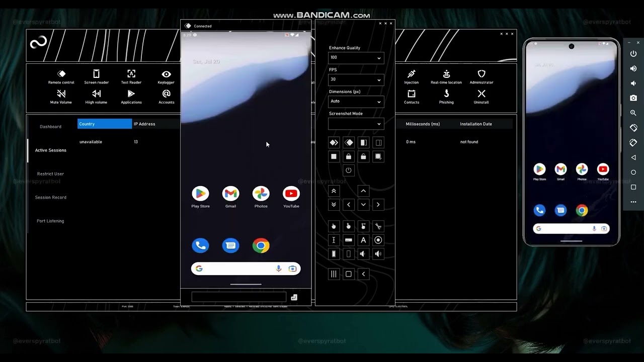Screen dimensions: 644x362
Task: Open the Enhance Quality dropdown
Action: 356,58
